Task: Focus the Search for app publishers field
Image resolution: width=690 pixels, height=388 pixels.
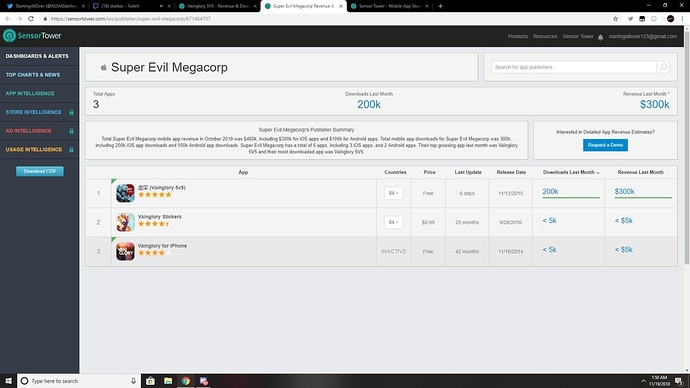Action: tap(574, 67)
